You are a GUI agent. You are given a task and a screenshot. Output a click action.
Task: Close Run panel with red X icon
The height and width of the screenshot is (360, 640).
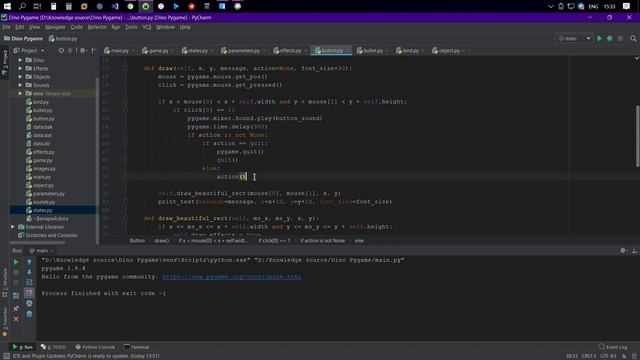pyautogui.click(x=16, y=319)
